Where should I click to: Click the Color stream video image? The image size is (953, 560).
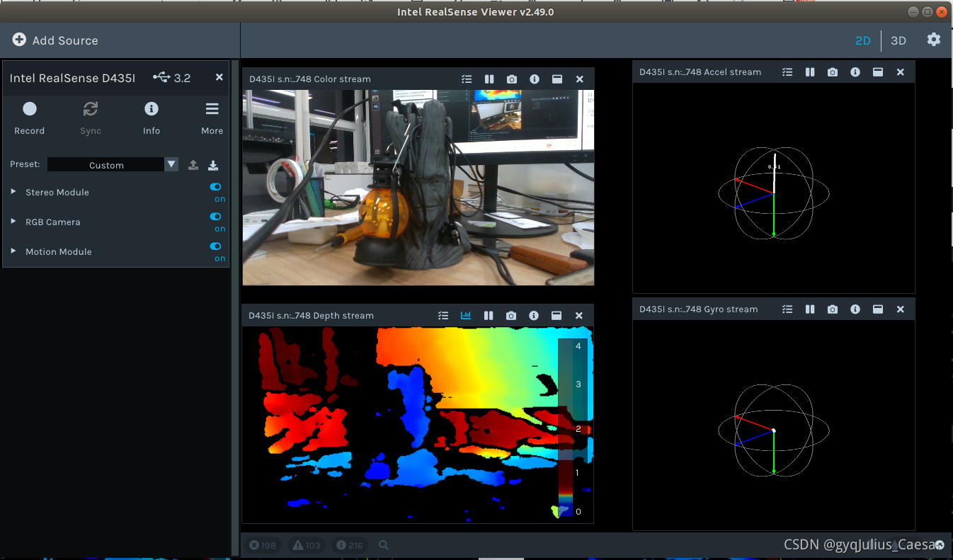click(418, 188)
